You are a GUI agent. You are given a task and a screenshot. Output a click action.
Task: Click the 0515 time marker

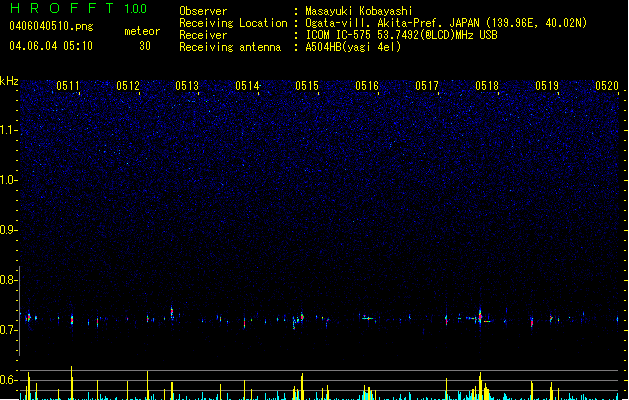tap(307, 86)
